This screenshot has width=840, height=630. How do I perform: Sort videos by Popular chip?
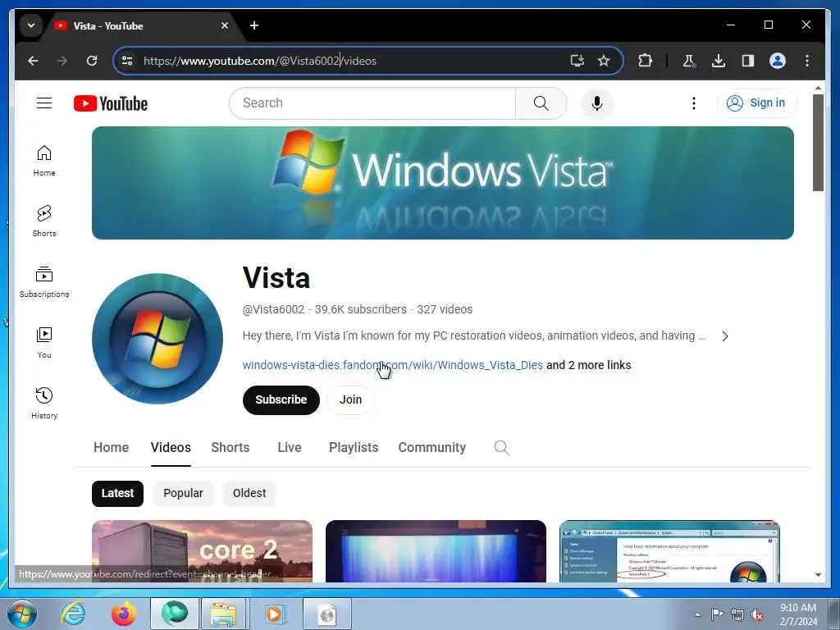[183, 493]
